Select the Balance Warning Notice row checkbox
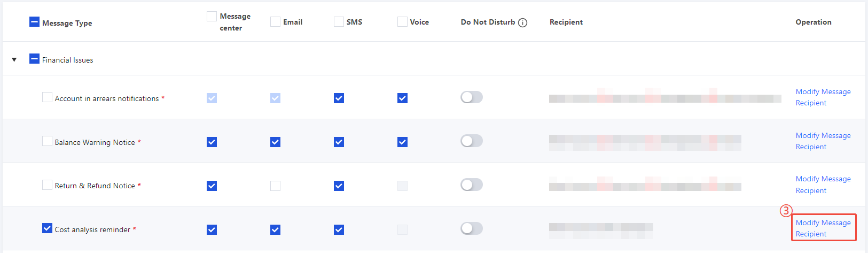The height and width of the screenshot is (253, 868). tap(47, 141)
